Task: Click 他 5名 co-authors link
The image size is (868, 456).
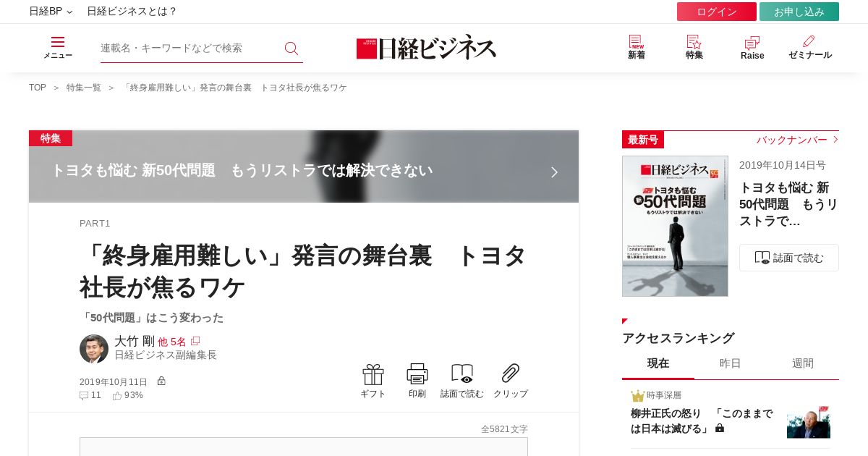Action: (172, 342)
